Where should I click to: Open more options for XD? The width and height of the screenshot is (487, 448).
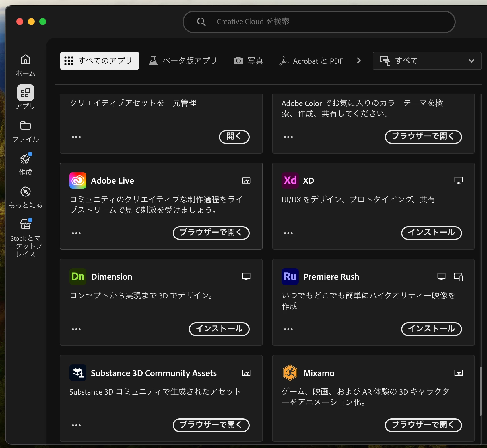point(288,233)
